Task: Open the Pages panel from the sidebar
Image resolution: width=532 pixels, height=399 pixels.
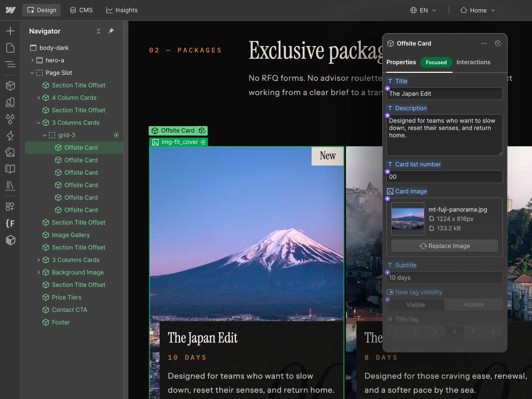Action: click(x=10, y=48)
